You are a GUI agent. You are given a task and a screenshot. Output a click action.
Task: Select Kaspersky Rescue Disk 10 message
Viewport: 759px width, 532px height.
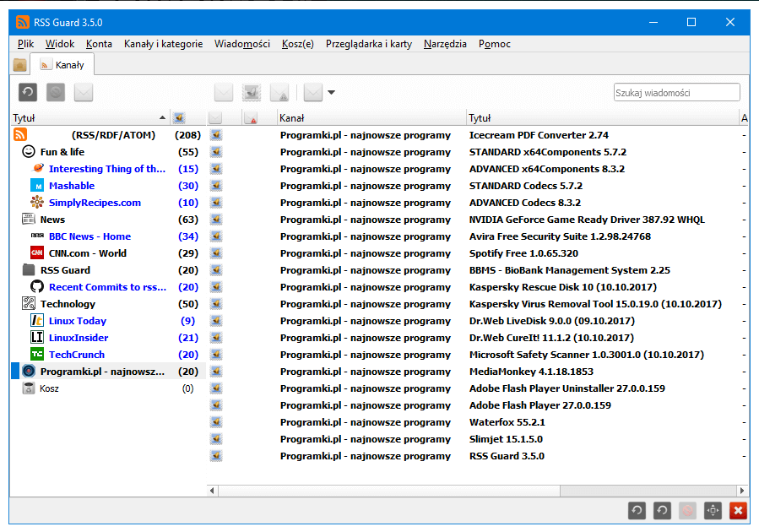563,287
